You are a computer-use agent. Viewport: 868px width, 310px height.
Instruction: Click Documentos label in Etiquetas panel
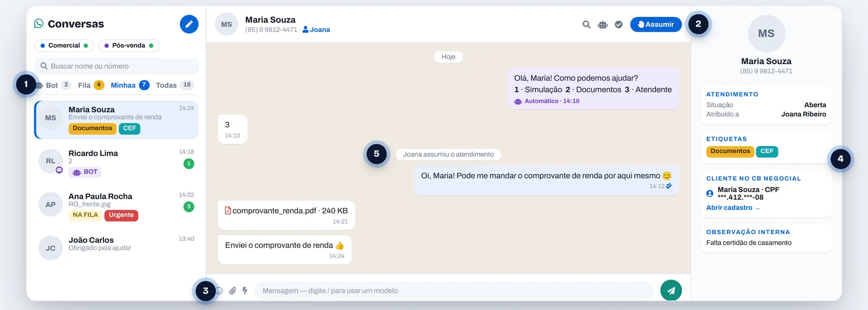click(x=730, y=151)
